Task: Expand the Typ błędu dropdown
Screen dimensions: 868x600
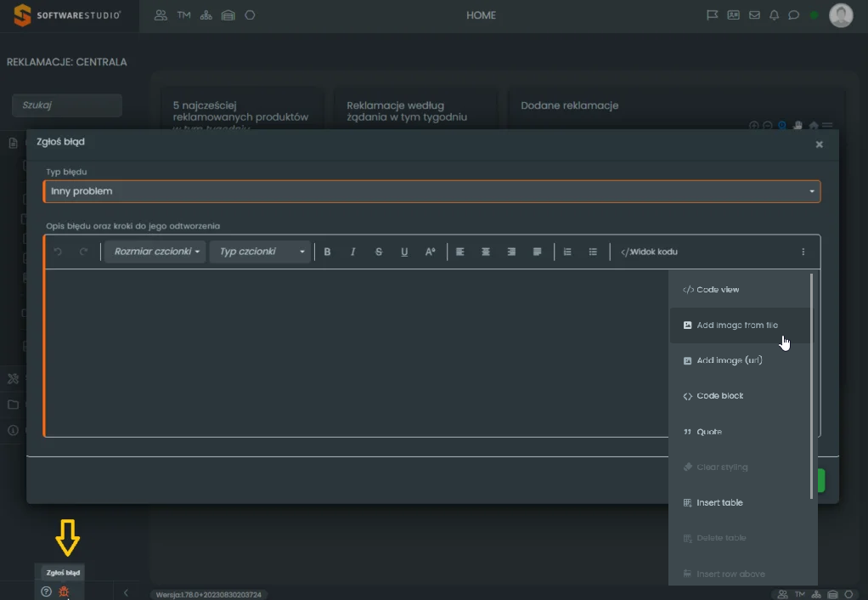Action: click(x=431, y=191)
